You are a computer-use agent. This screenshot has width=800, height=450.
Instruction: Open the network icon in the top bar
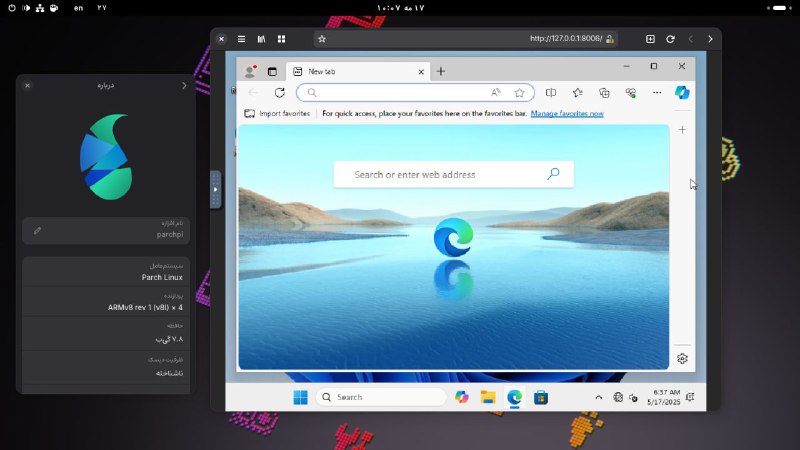[40, 8]
